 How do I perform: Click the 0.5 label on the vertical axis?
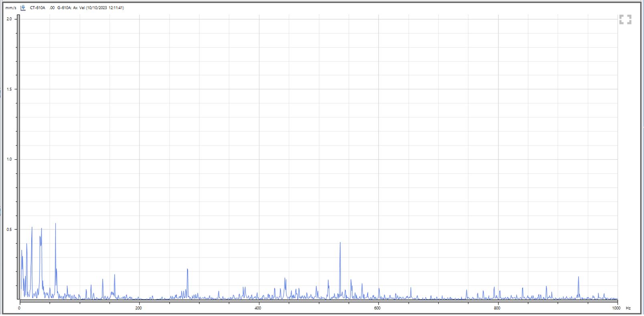pyautogui.click(x=10, y=229)
